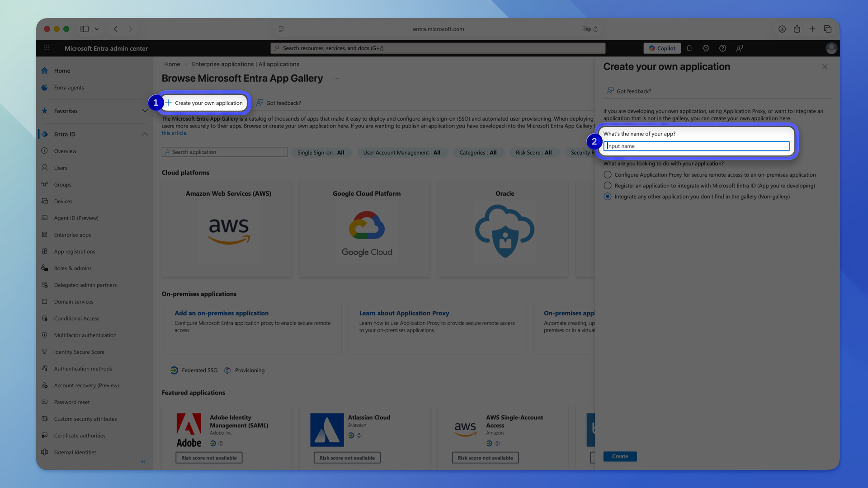The height and width of the screenshot is (488, 868).
Task: Click the Multifactor authentication shield icon
Action: point(44,335)
